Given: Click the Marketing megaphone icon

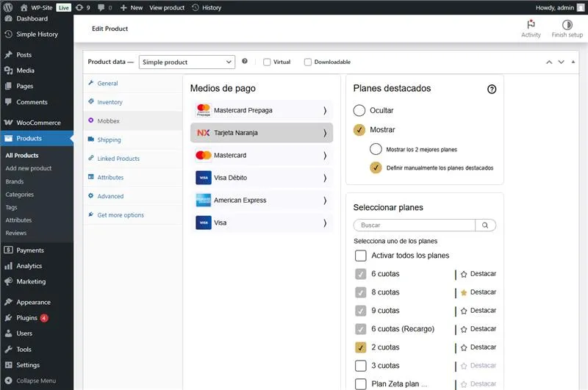Looking at the screenshot, I should 8,281.
